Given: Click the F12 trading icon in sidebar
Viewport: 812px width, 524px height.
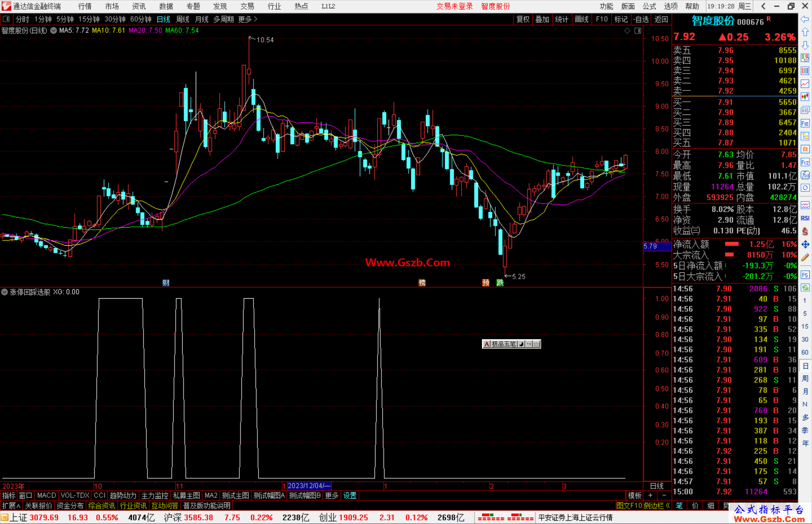Looking at the screenshot, I should [x=805, y=162].
